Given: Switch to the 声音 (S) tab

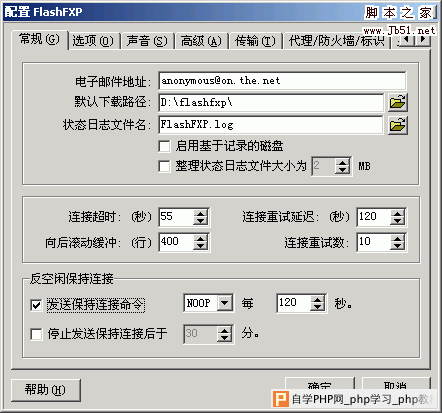Looking at the screenshot, I should coord(147,41).
